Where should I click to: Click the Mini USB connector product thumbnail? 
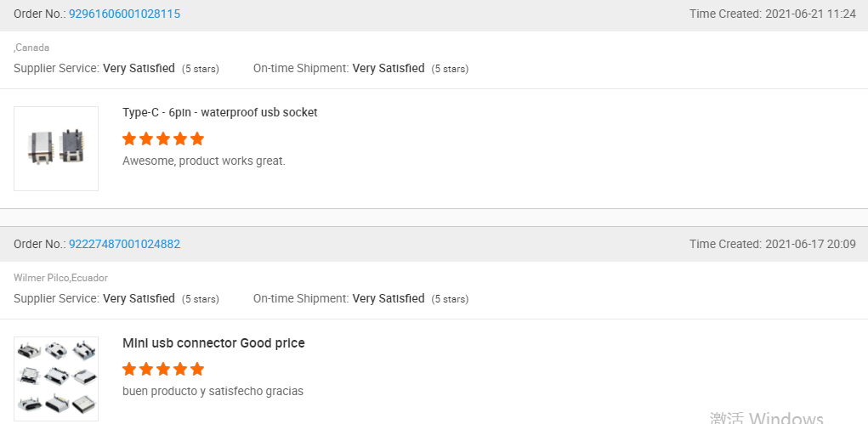click(56, 379)
